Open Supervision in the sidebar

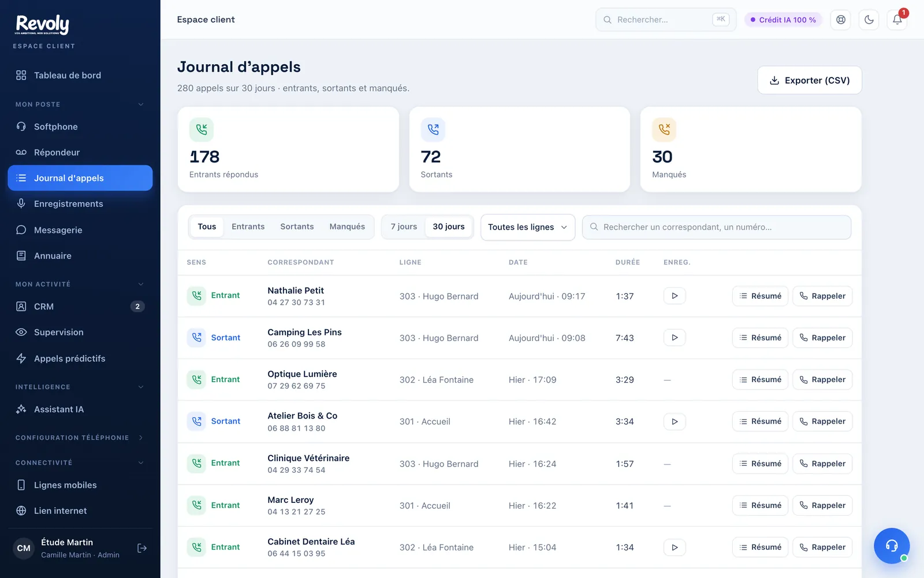[x=80, y=332]
